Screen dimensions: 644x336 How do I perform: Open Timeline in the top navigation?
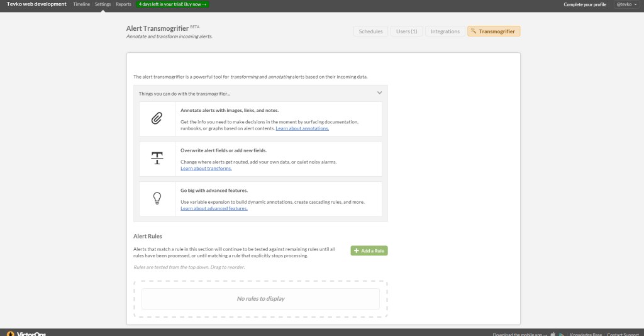click(x=81, y=4)
